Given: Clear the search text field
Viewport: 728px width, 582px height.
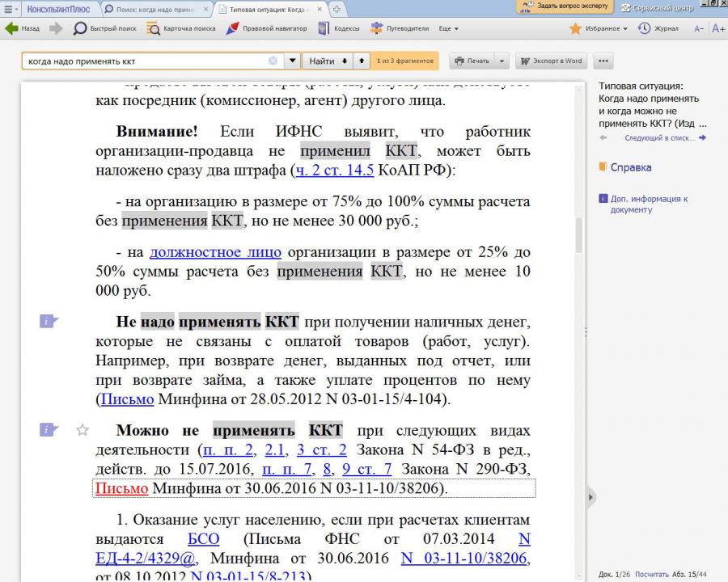Looking at the screenshot, I should (x=273, y=61).
